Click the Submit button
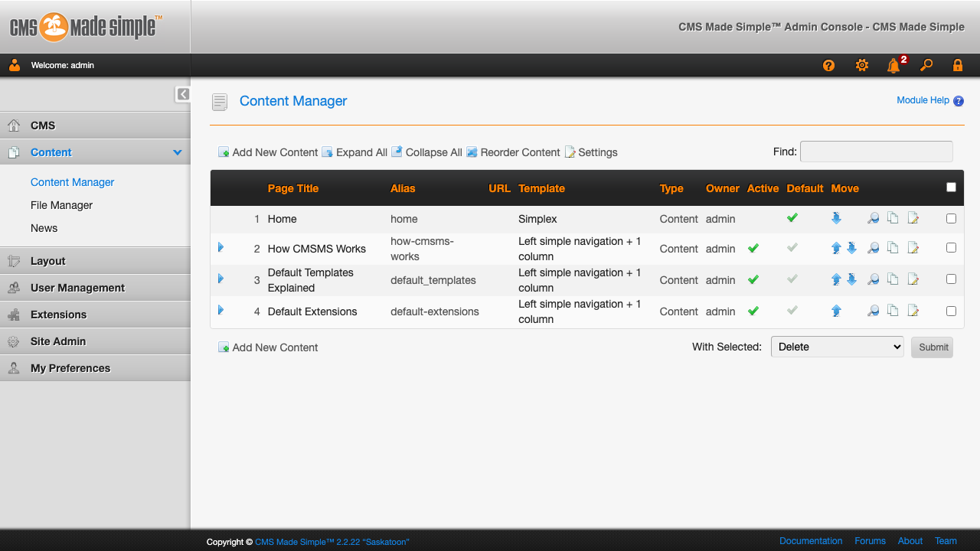This screenshot has width=980, height=551. tap(933, 347)
